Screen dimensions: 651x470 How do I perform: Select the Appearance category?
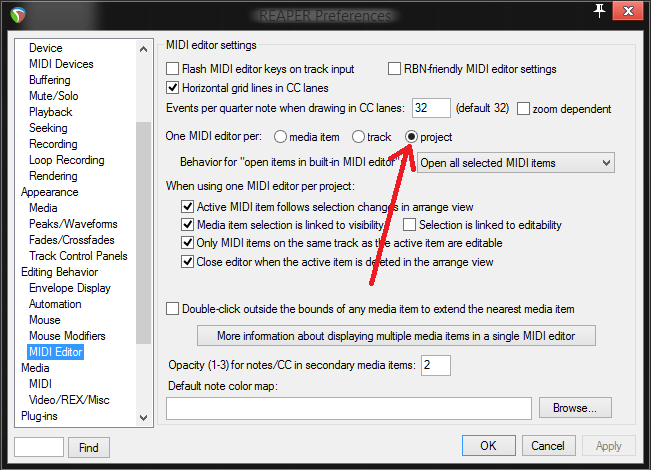click(50, 192)
